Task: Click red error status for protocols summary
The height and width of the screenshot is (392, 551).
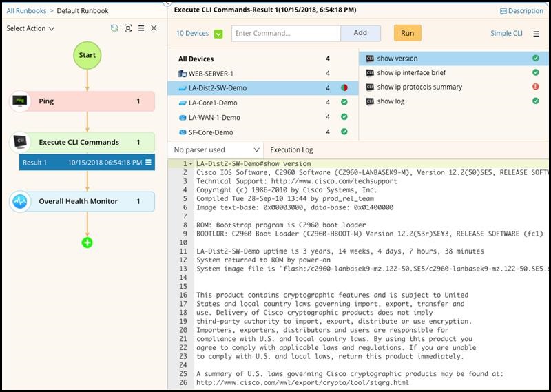Action: 536,87
